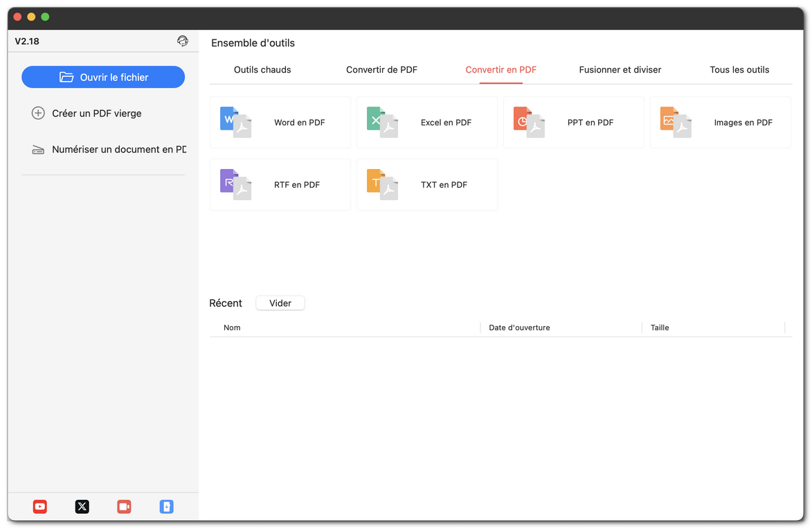Select the Images en PDF tool

720,123
